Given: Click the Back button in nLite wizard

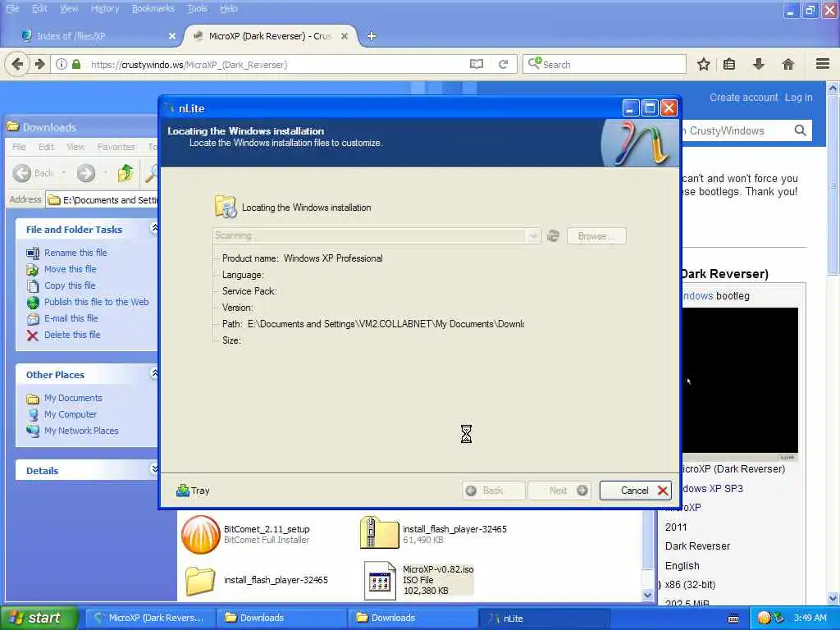Looking at the screenshot, I should 493,491.
